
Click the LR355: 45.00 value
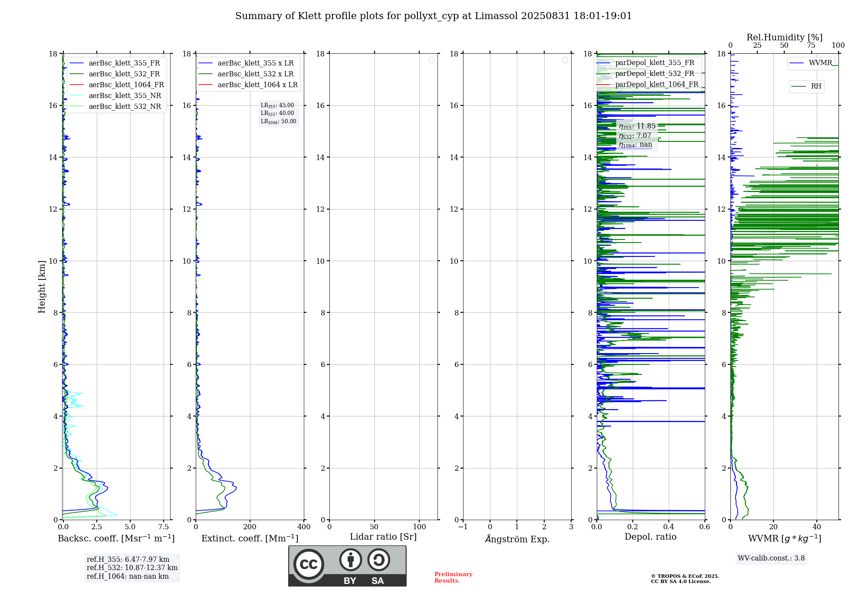tap(277, 105)
